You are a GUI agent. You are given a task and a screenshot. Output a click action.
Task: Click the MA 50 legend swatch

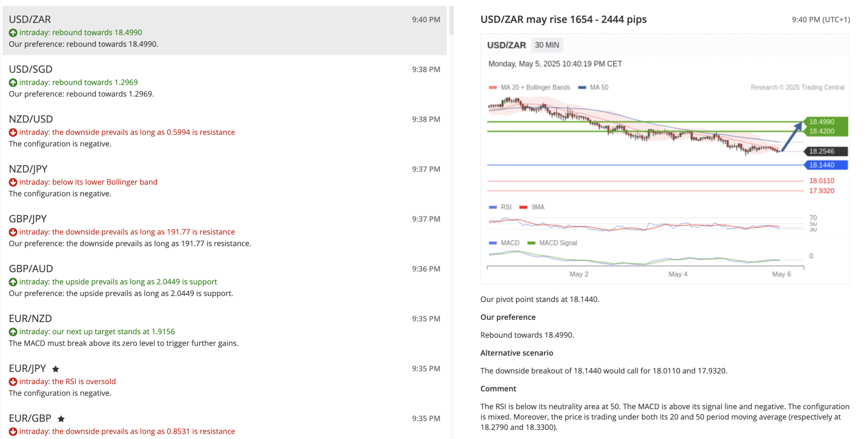(x=582, y=88)
